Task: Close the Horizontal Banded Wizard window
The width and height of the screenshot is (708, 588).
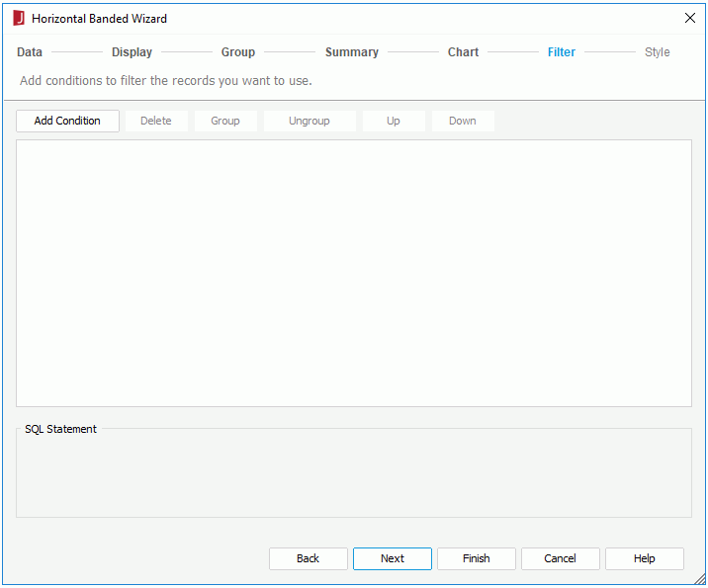Action: [x=689, y=18]
